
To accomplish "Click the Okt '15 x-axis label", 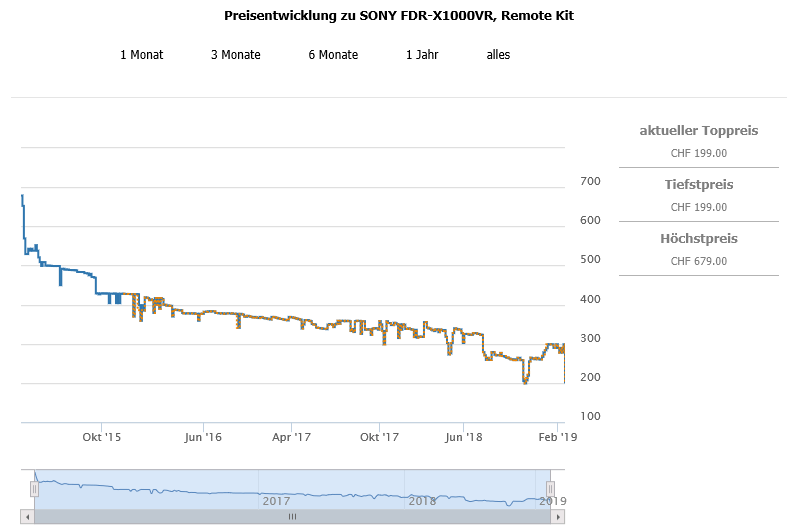I will [x=102, y=437].
